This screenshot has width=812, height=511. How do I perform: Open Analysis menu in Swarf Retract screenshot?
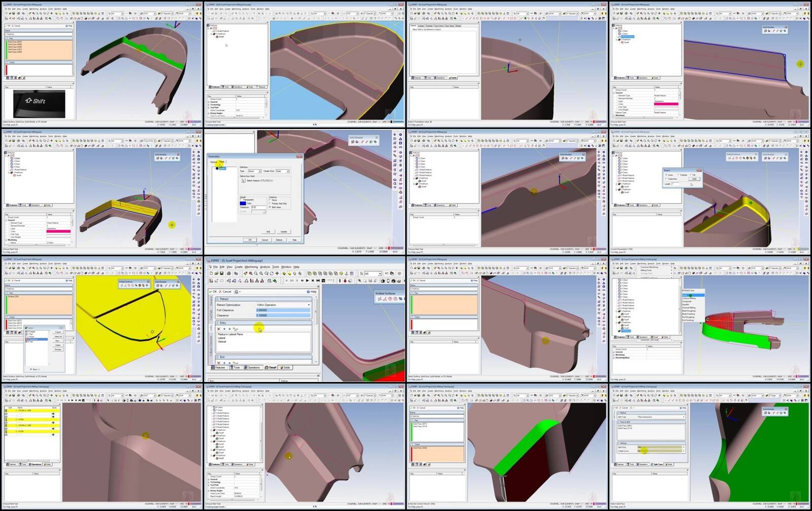click(x=265, y=267)
